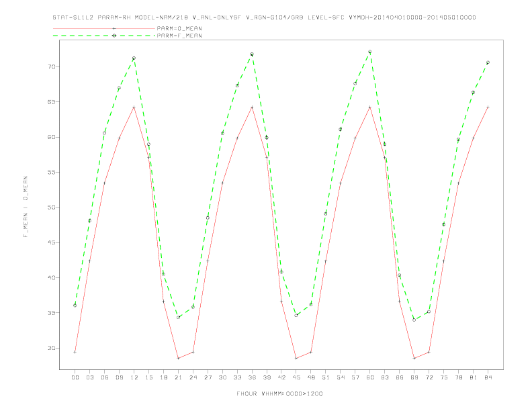Click the y-axis tick label 40
This screenshot has width=532, height=411.
[51, 278]
